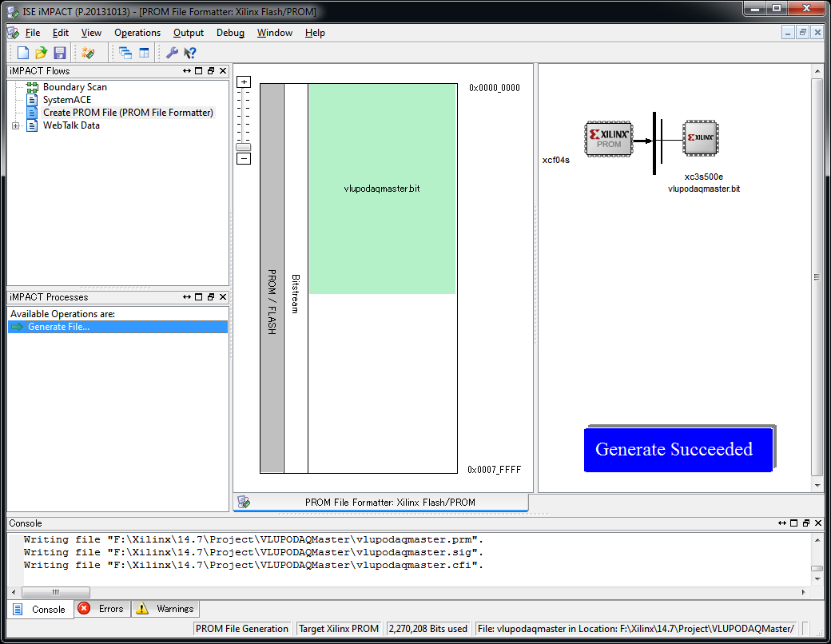Screen dimensions: 831x644
Task: Toggle slide-out on the Console panel
Action: tap(781, 523)
